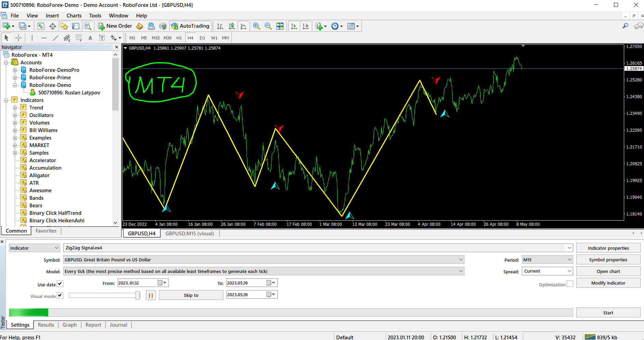Click the Start button

tap(608, 313)
